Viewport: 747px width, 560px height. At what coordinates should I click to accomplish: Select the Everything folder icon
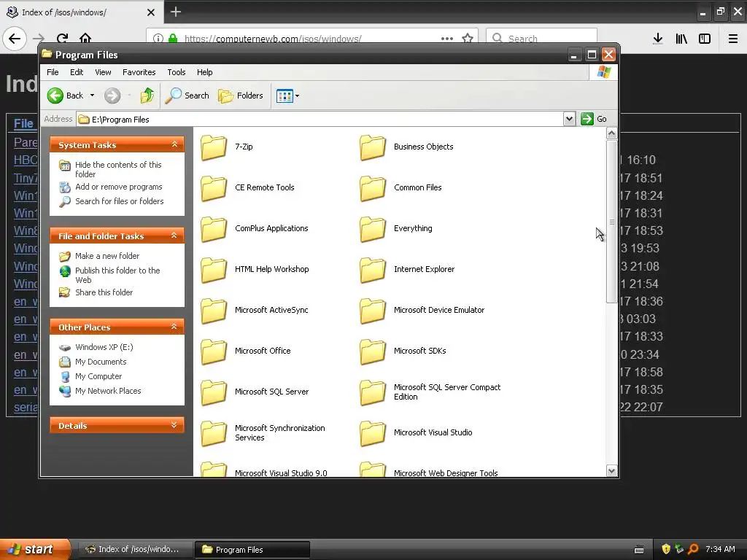[373, 229]
